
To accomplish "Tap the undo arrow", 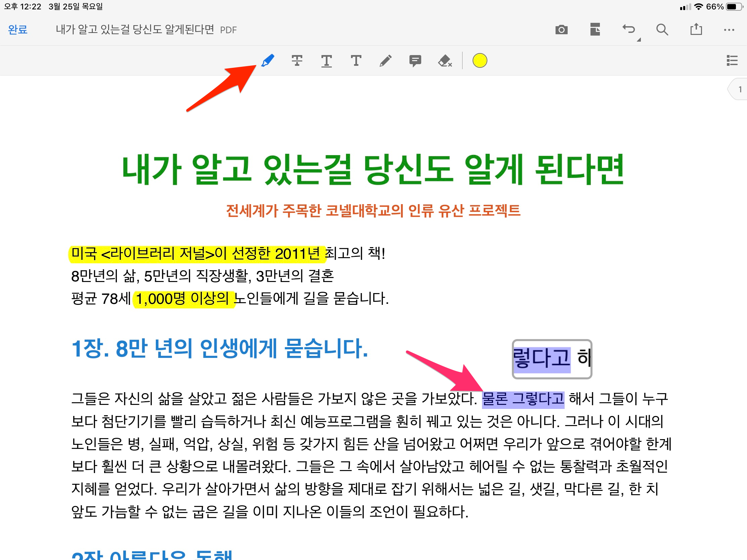I will tap(628, 30).
